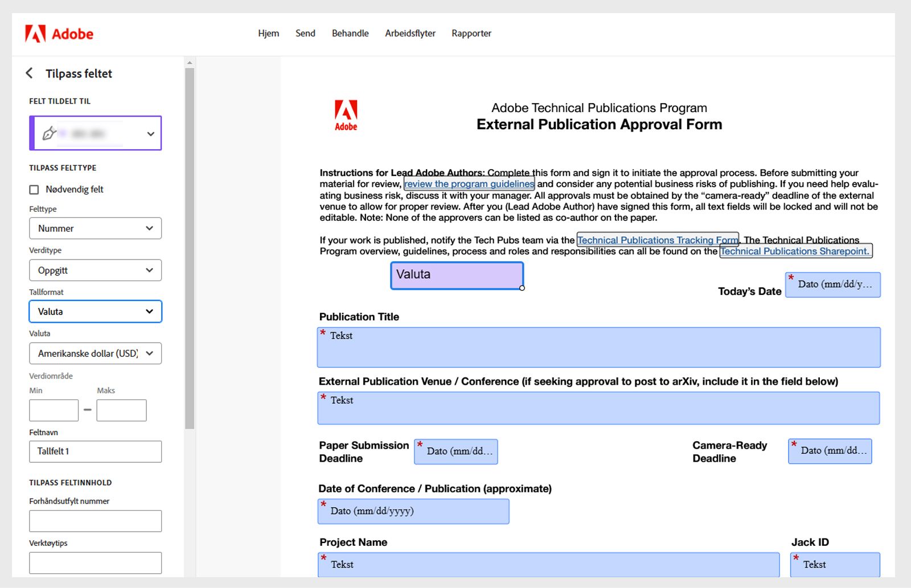
Task: Click the TILPASS FELTTYPE section heading
Action: point(63,168)
